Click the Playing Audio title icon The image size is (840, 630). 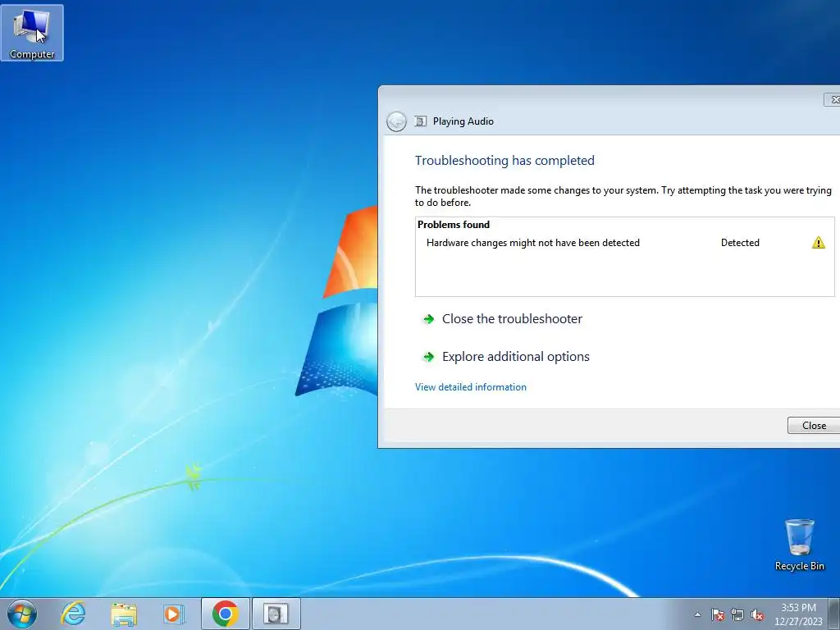point(421,121)
